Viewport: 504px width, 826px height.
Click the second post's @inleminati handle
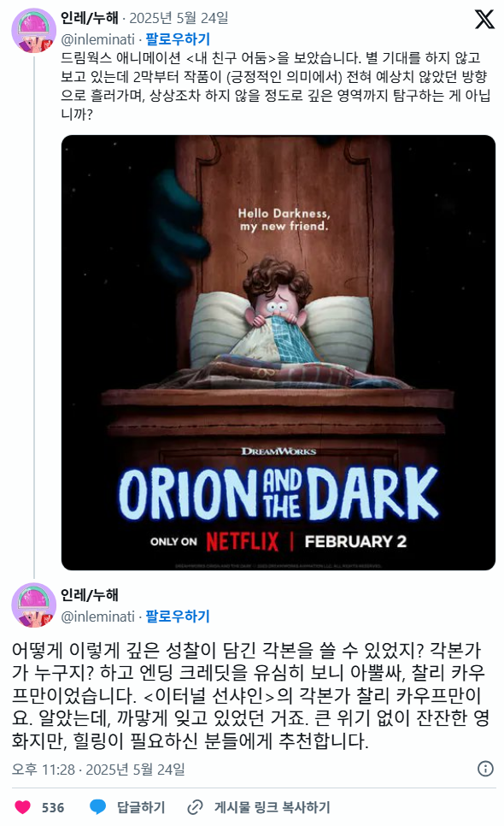click(98, 617)
